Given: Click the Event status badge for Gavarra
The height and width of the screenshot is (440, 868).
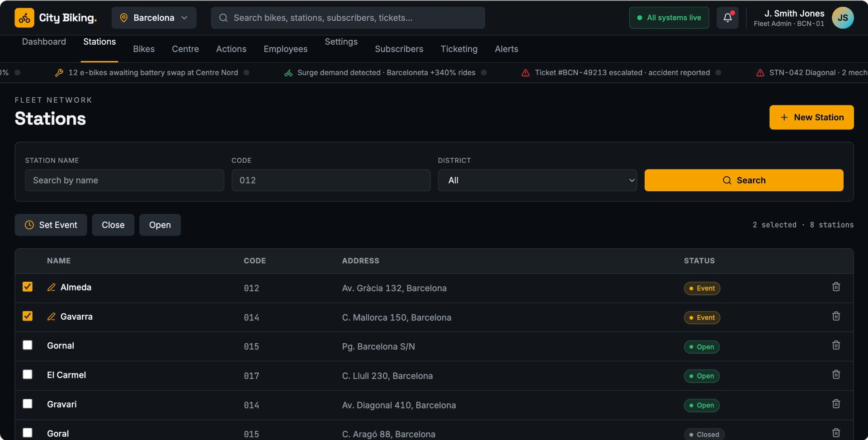Looking at the screenshot, I should point(702,318).
